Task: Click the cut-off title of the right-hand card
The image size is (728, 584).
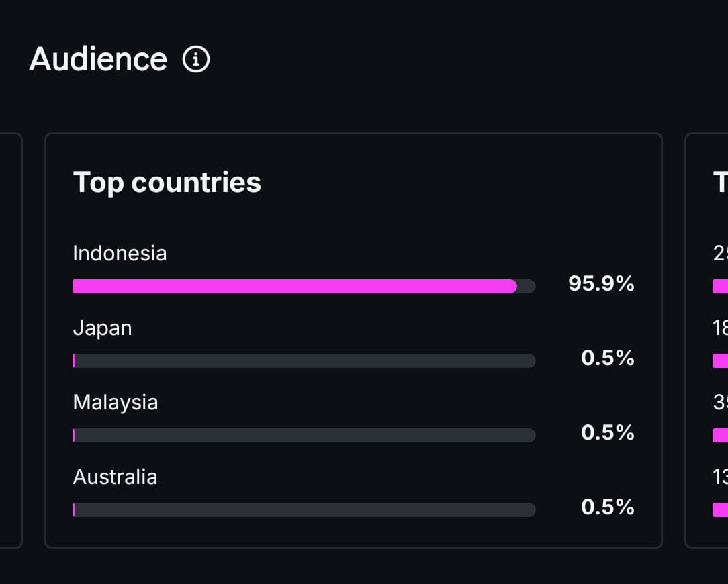Action: point(721,182)
